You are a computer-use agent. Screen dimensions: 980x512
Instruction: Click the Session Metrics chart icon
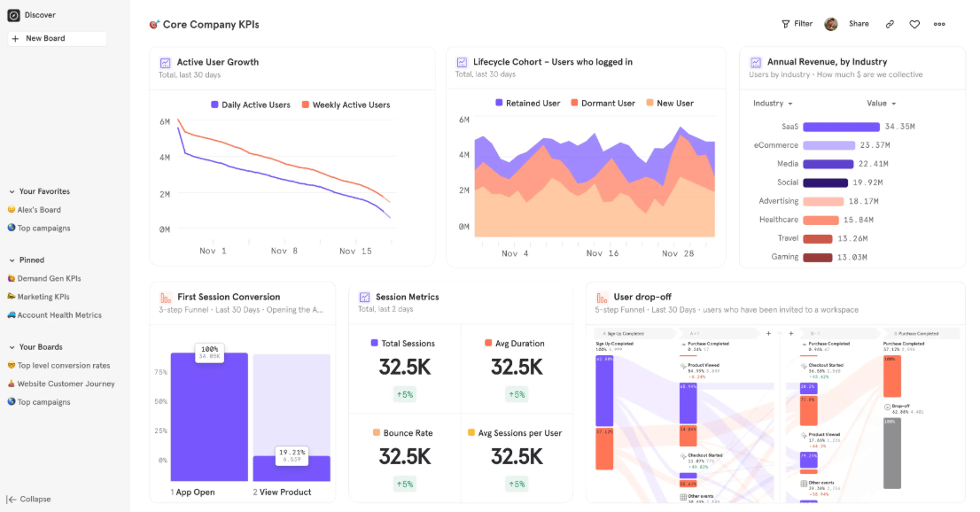(x=364, y=297)
